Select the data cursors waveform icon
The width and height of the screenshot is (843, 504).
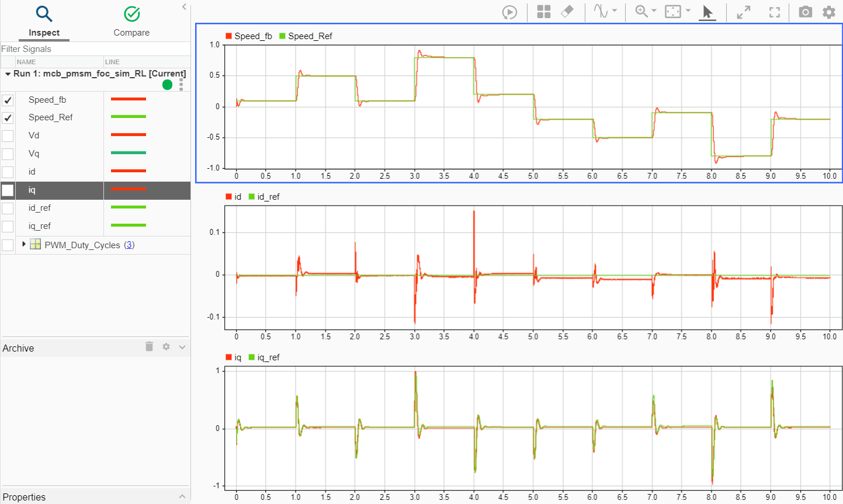(x=601, y=12)
